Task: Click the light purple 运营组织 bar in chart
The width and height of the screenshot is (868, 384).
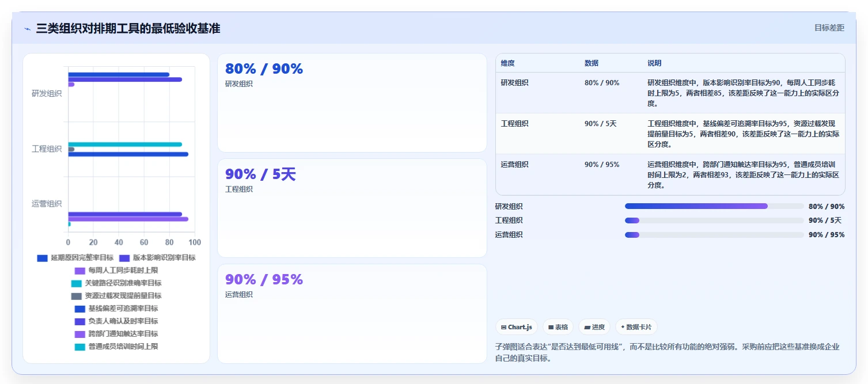Action: pos(128,219)
